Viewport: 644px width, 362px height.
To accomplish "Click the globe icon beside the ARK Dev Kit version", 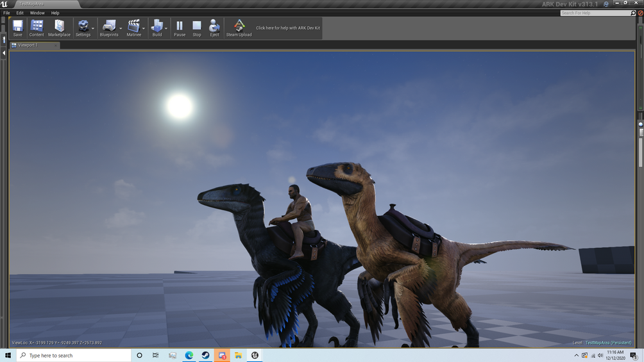I will [x=606, y=4].
